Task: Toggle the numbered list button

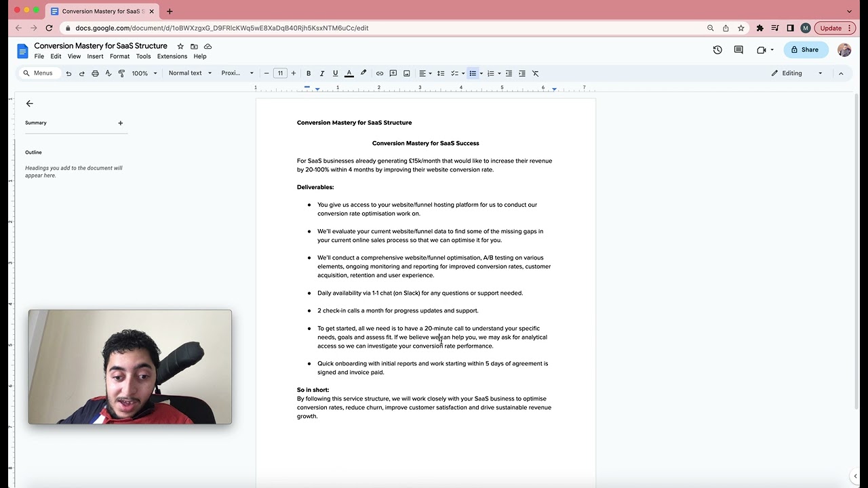Action: (x=490, y=73)
